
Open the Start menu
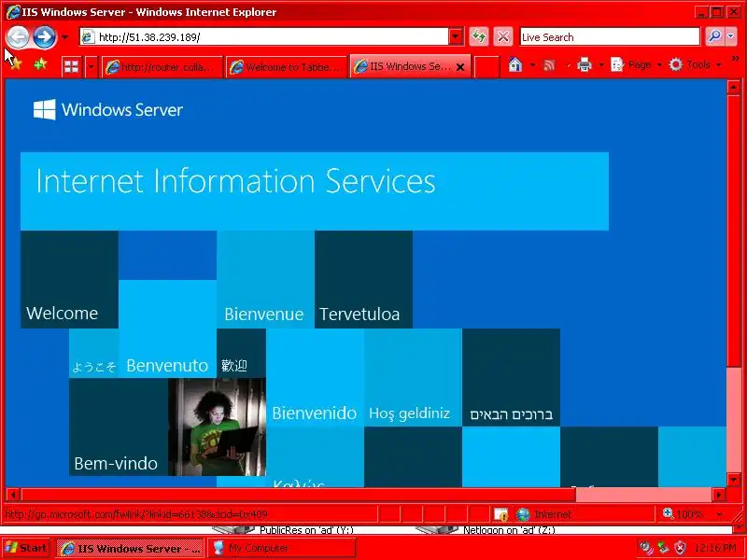tap(27, 548)
